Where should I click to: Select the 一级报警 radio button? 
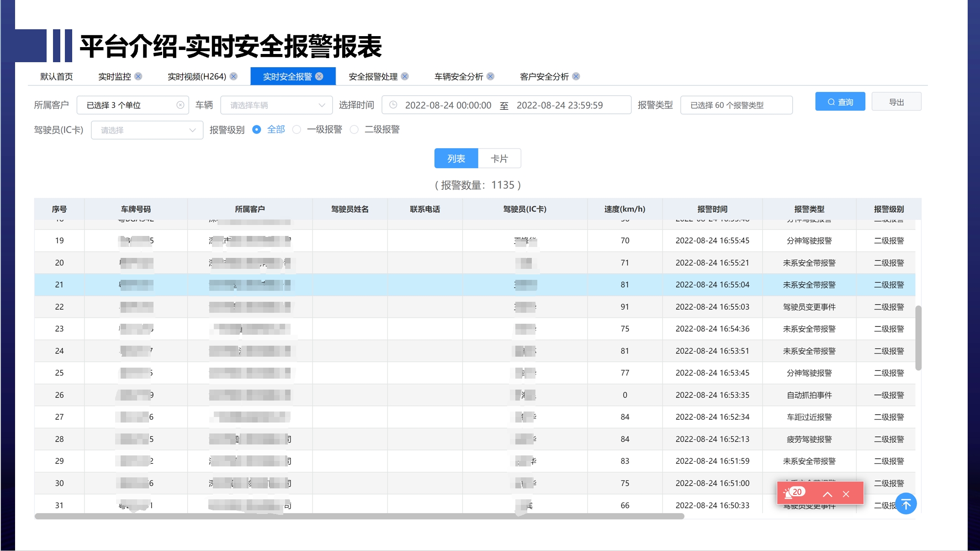[x=297, y=129]
